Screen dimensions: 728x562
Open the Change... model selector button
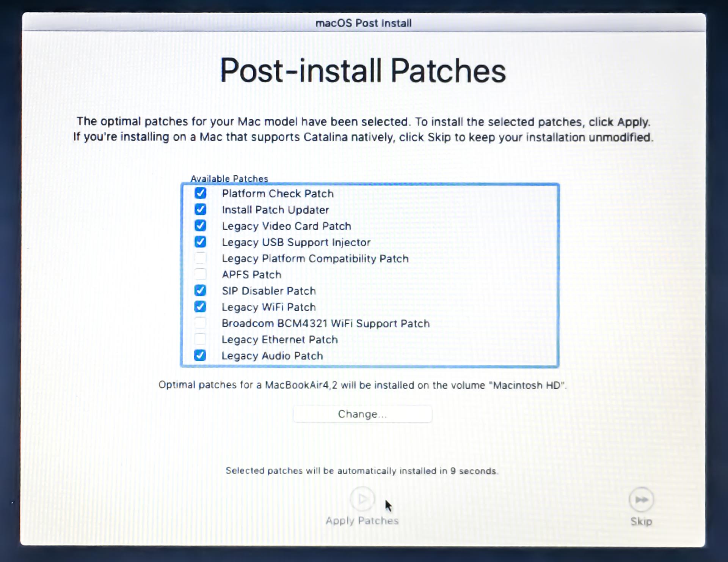[x=362, y=414]
